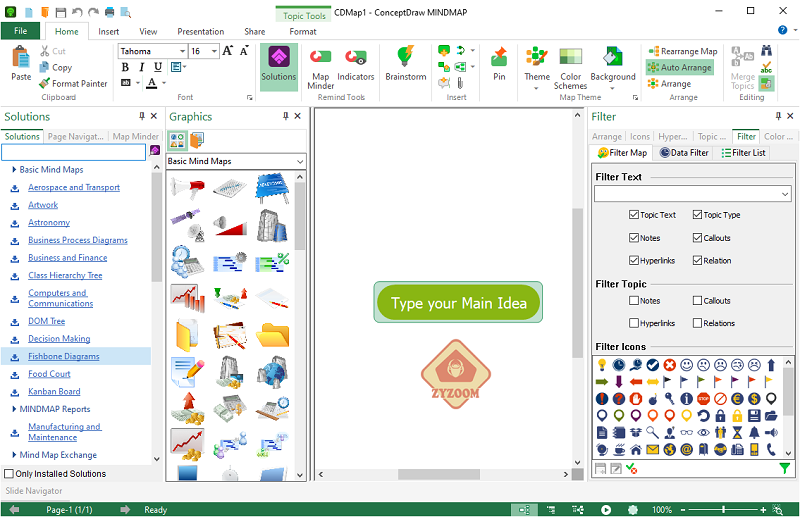Click Rearrange Map
This screenshot has width=800, height=517.
coord(683,51)
